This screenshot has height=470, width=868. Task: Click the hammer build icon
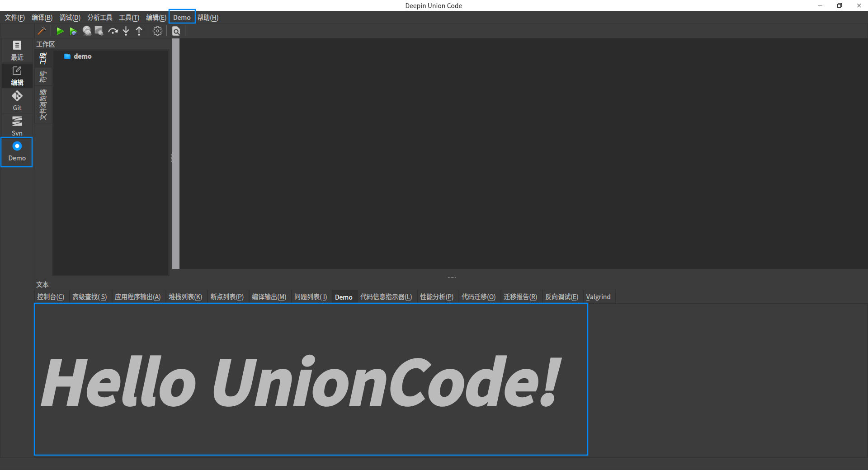click(x=42, y=31)
